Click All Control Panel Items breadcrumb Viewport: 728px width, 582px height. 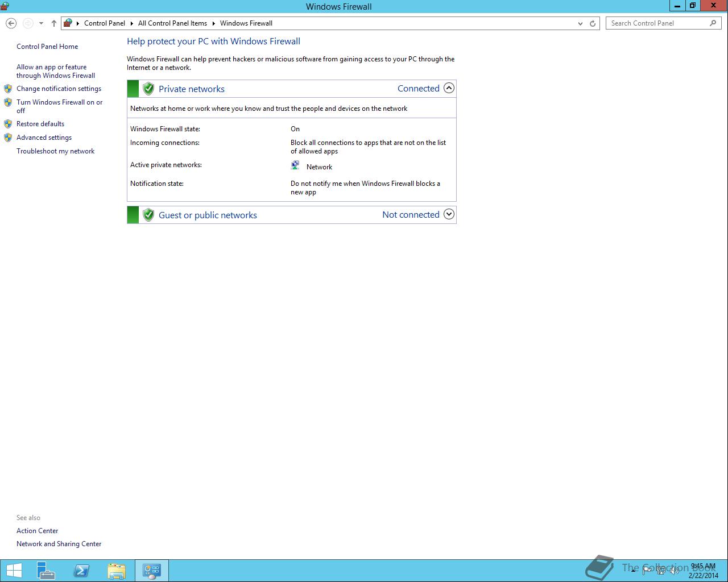(x=172, y=23)
